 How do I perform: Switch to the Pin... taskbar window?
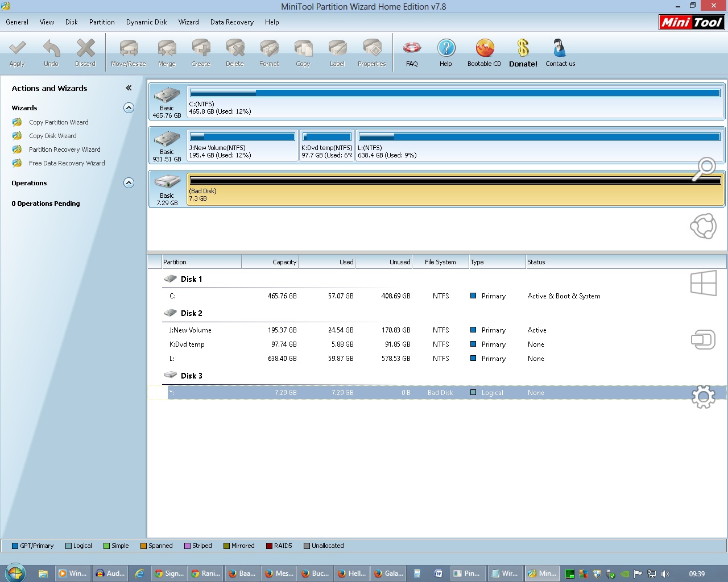pos(468,573)
